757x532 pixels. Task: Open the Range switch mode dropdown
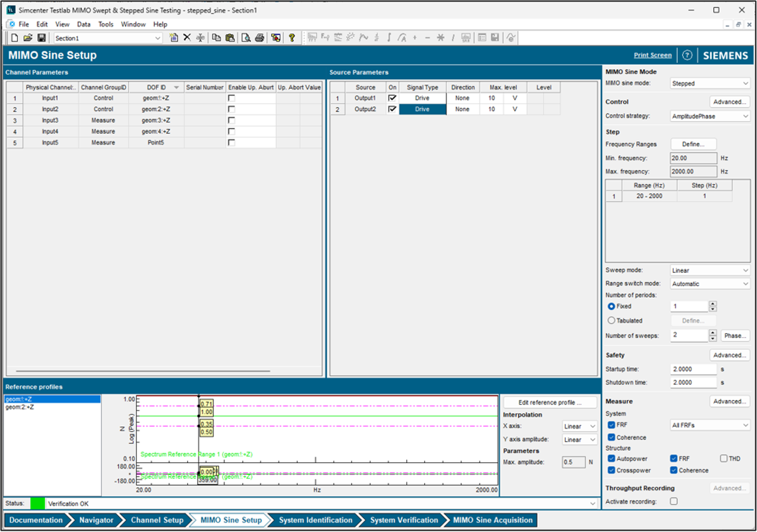tap(710, 284)
